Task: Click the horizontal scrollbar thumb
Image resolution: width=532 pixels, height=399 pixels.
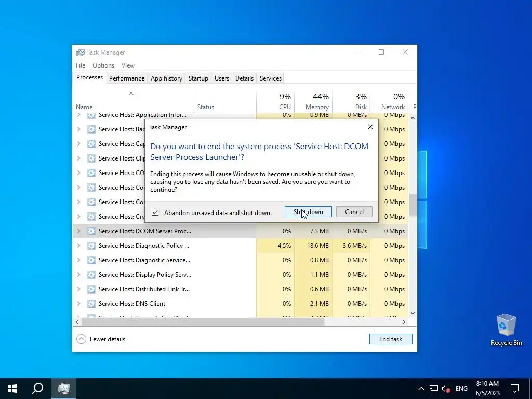Action: [203, 322]
